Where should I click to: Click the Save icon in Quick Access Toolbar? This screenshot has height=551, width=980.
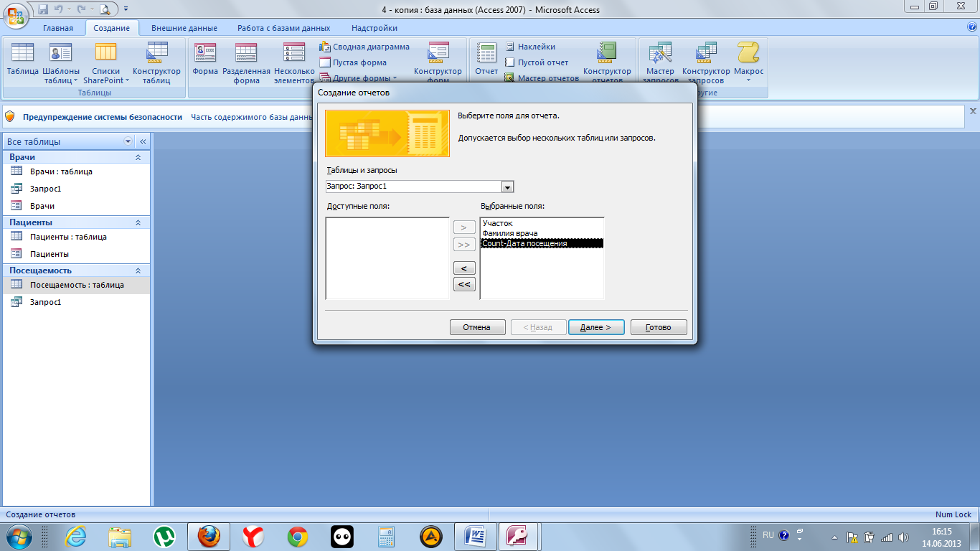click(x=43, y=9)
